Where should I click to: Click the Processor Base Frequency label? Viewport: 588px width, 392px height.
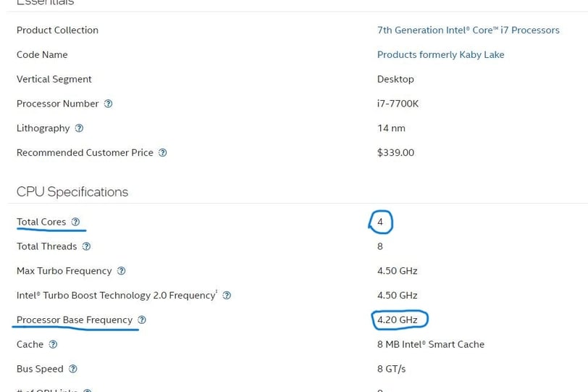tap(75, 320)
